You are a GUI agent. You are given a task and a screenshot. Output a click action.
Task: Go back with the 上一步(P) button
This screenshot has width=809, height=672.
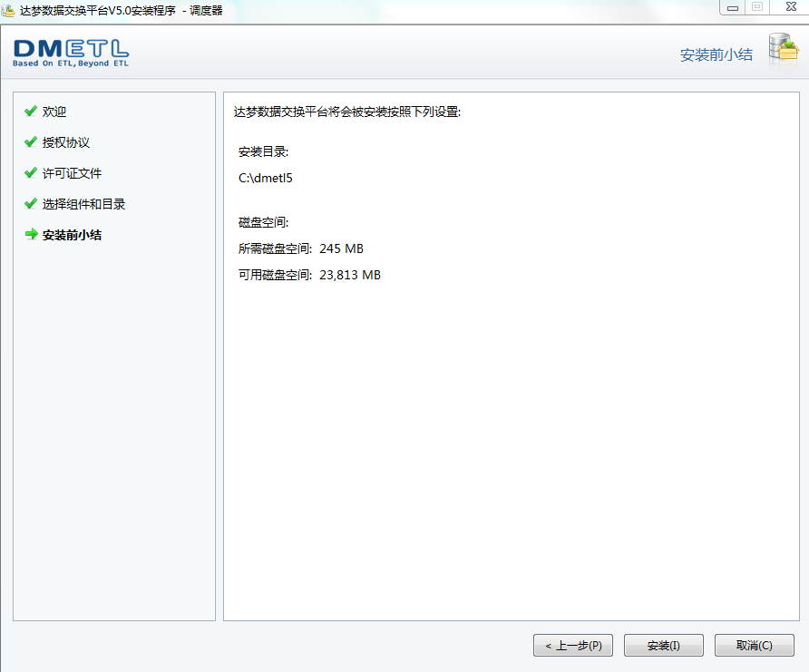(x=573, y=646)
